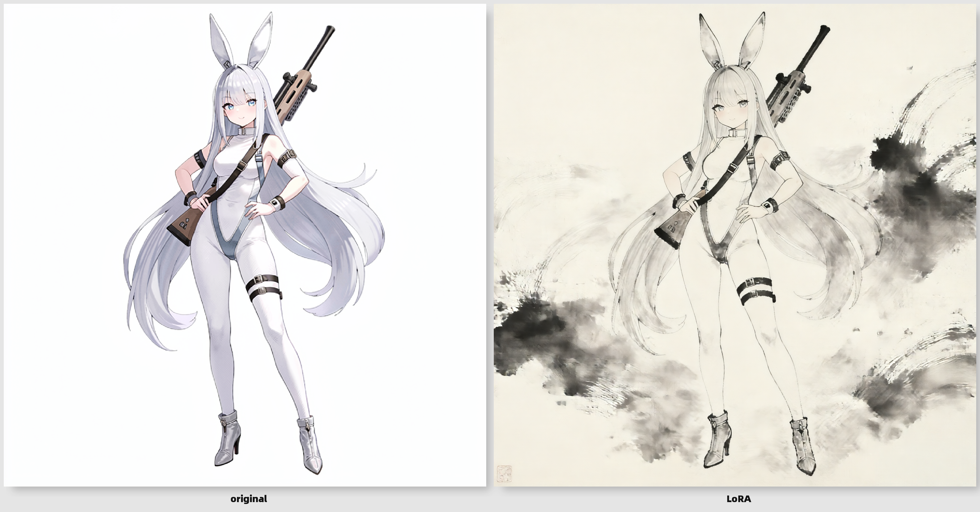The image size is (980, 512).
Task: Open the original anime illustration image
Action: click(x=245, y=245)
